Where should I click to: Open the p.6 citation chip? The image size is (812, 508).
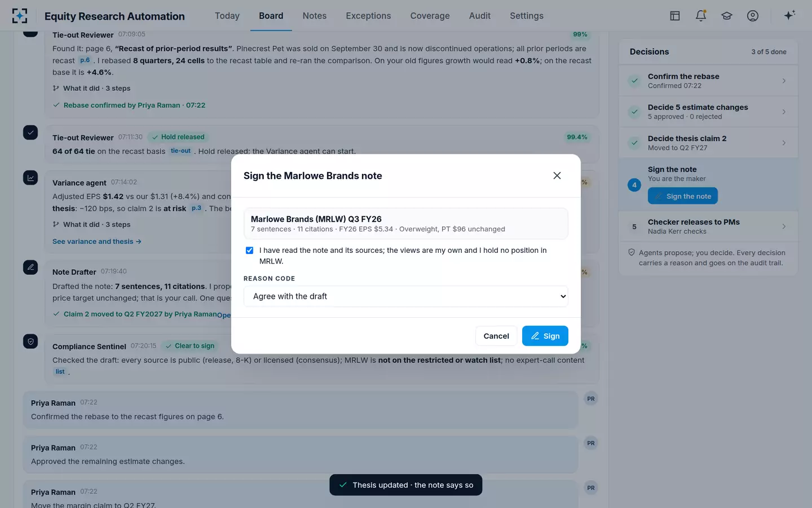click(x=85, y=60)
